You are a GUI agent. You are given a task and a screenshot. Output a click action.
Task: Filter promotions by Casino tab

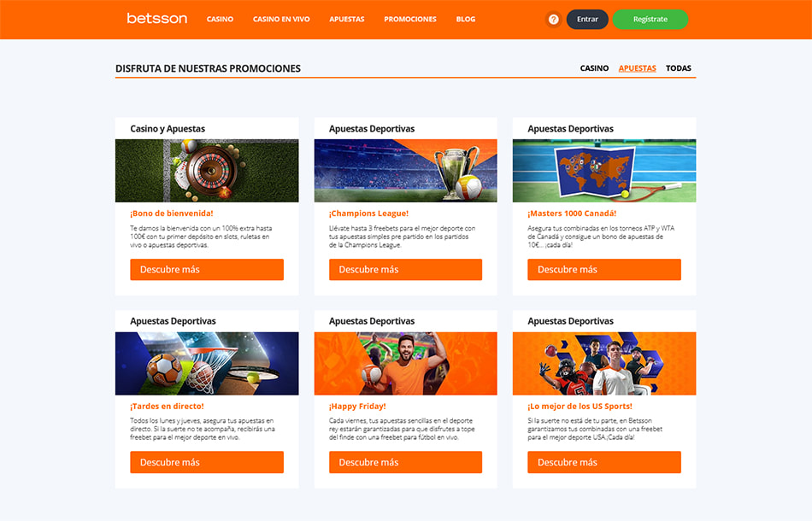[594, 68]
